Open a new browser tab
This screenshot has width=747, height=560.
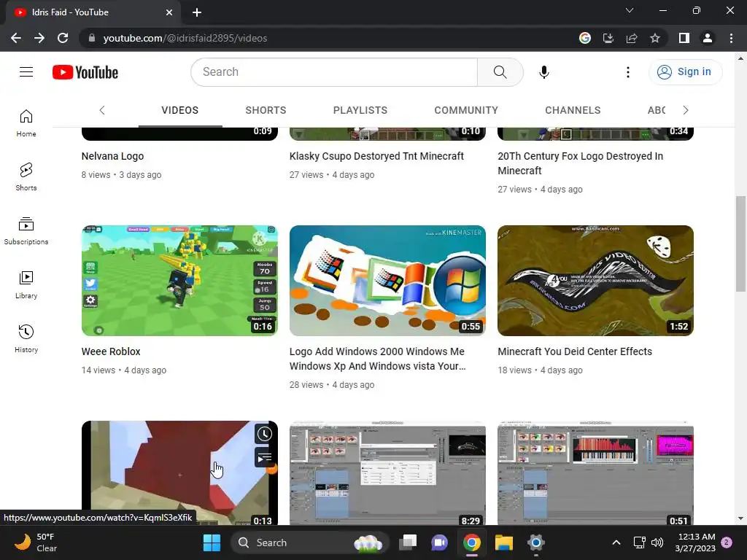pyautogui.click(x=197, y=12)
